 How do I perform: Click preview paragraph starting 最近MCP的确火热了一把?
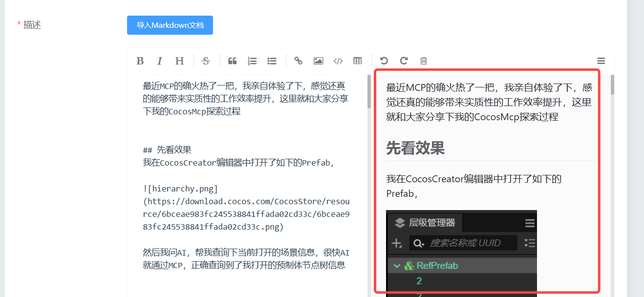(x=489, y=102)
